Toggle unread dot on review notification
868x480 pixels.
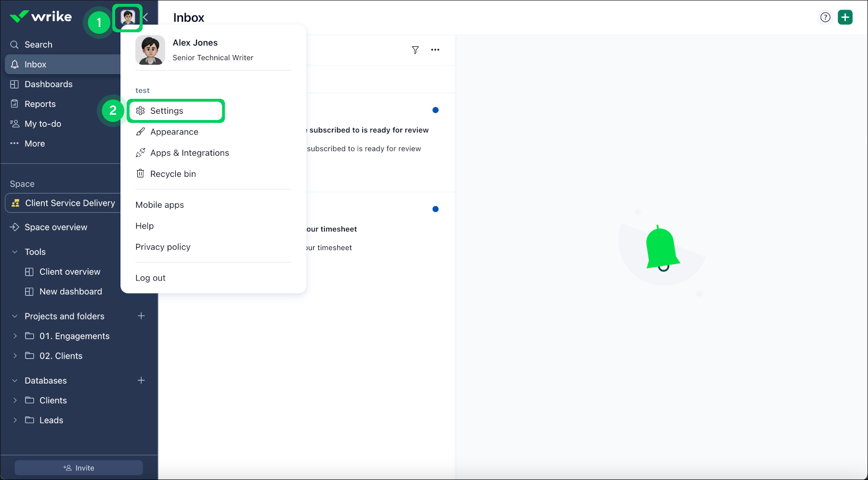(435, 110)
